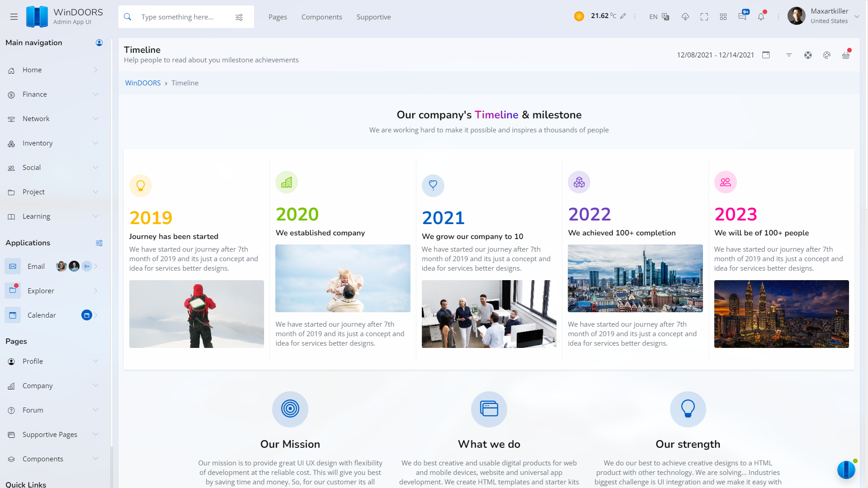This screenshot has width=868, height=488.
Task: Click the WinDOORS breadcrumb link
Action: click(143, 83)
